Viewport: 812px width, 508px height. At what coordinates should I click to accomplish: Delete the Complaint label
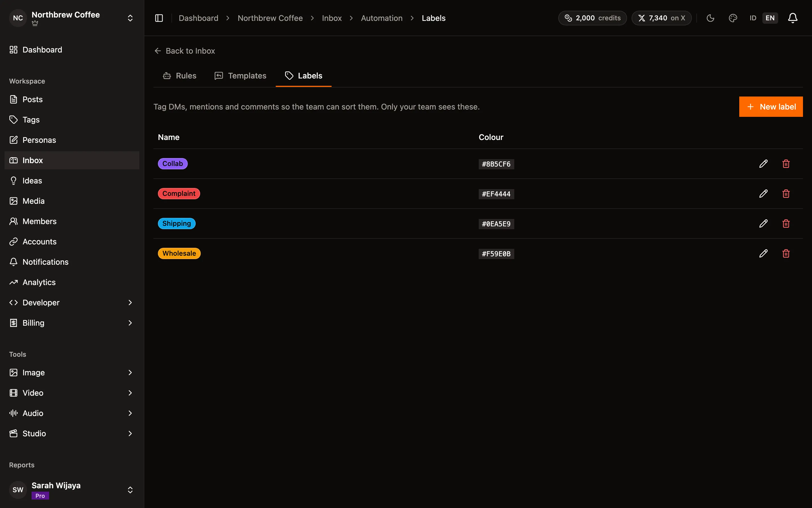point(786,194)
